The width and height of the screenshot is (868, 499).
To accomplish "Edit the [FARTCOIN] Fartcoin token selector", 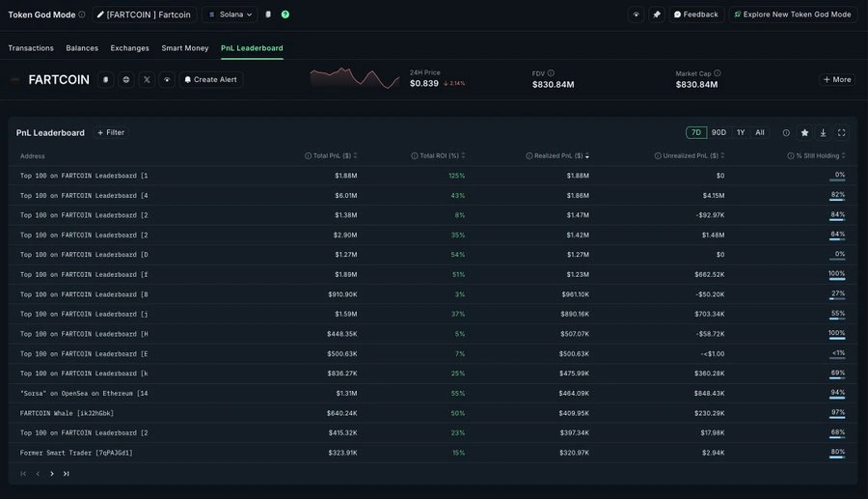I will (144, 14).
